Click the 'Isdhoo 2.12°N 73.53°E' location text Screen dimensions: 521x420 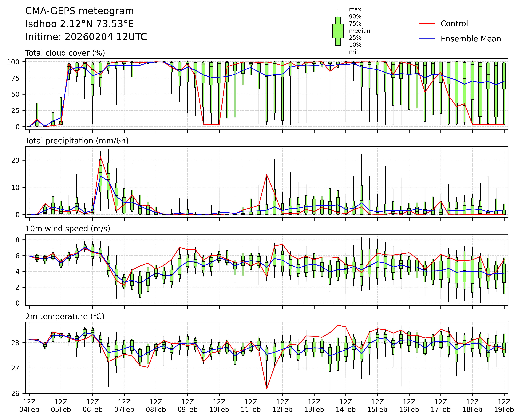pos(80,24)
